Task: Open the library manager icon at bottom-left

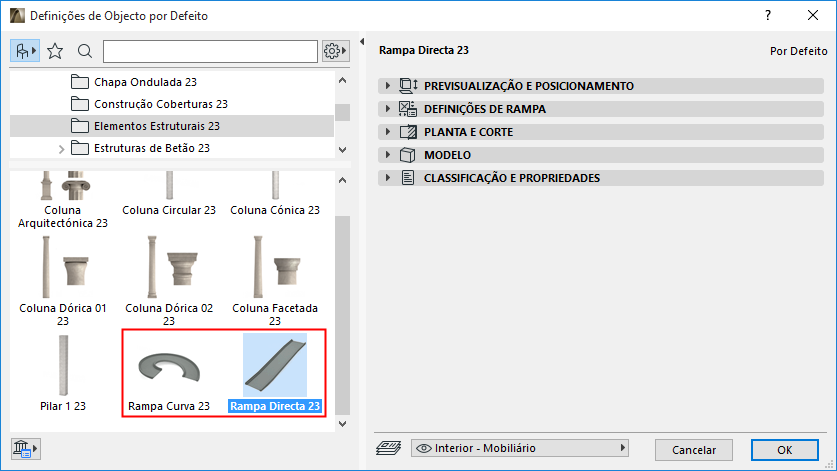Action: [24, 449]
